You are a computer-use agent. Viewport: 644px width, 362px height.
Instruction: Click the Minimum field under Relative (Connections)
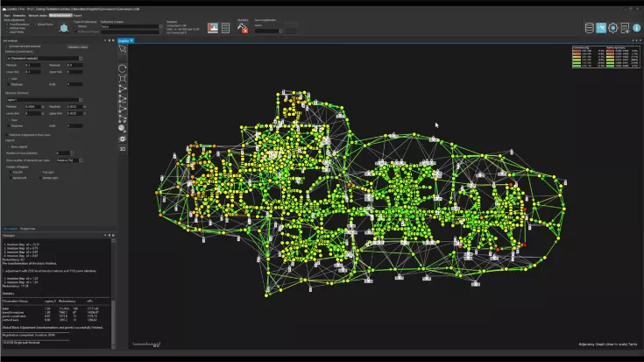point(33,65)
